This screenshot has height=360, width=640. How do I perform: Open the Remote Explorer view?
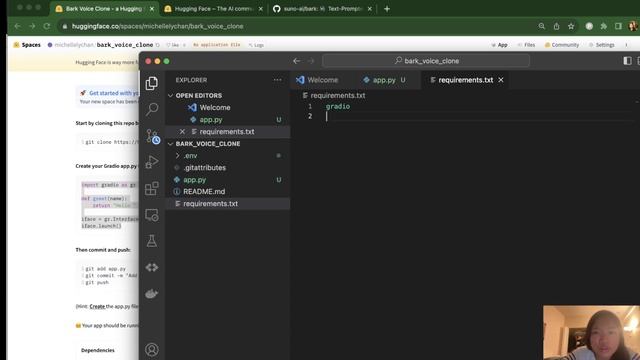[152, 215]
